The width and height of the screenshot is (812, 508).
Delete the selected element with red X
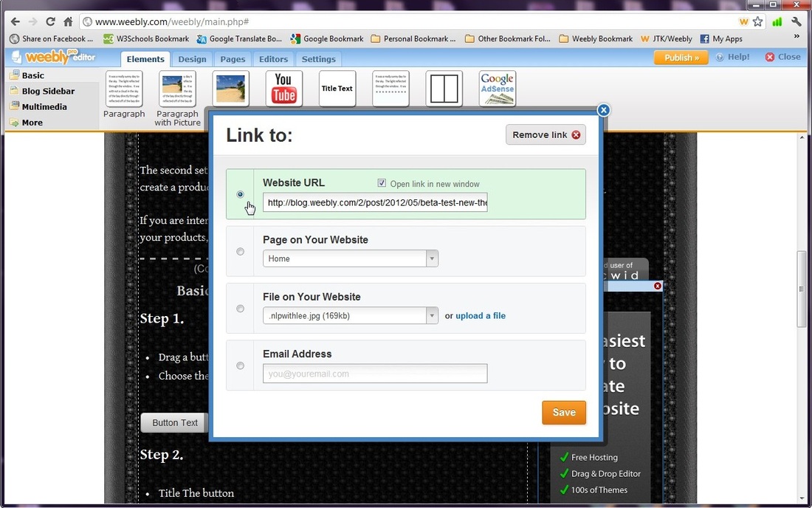click(x=658, y=286)
